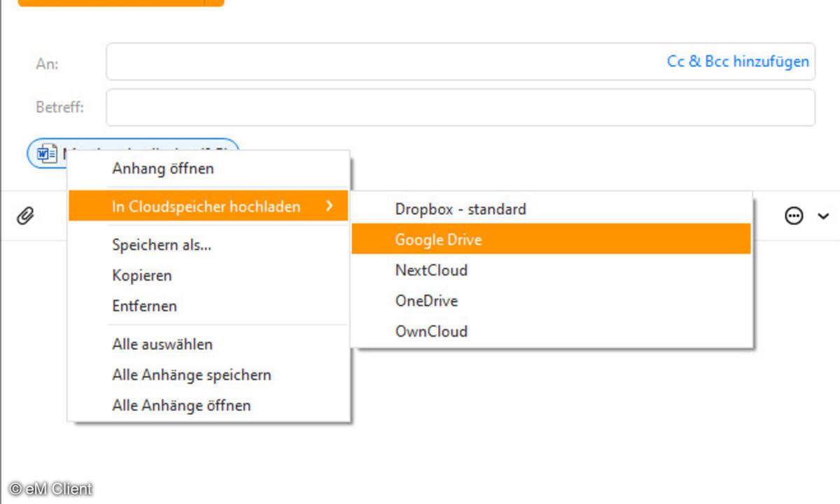Select 'OwnCloud' from cloud submenu

pos(551,331)
